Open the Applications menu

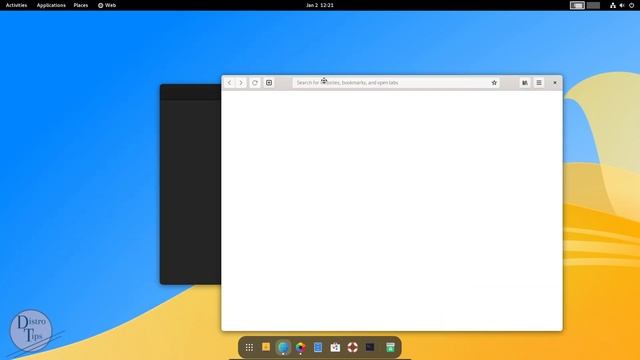[x=51, y=5]
